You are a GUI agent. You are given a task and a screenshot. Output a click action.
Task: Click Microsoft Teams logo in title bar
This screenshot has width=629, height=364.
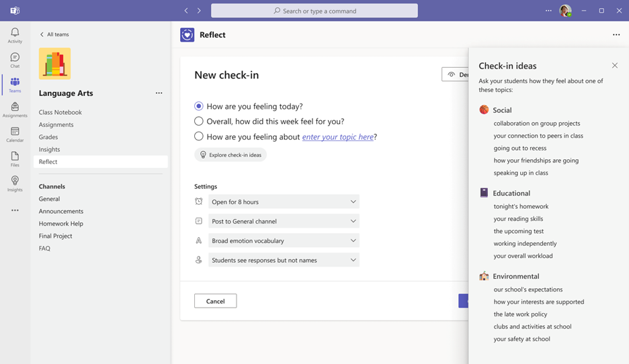(15, 11)
